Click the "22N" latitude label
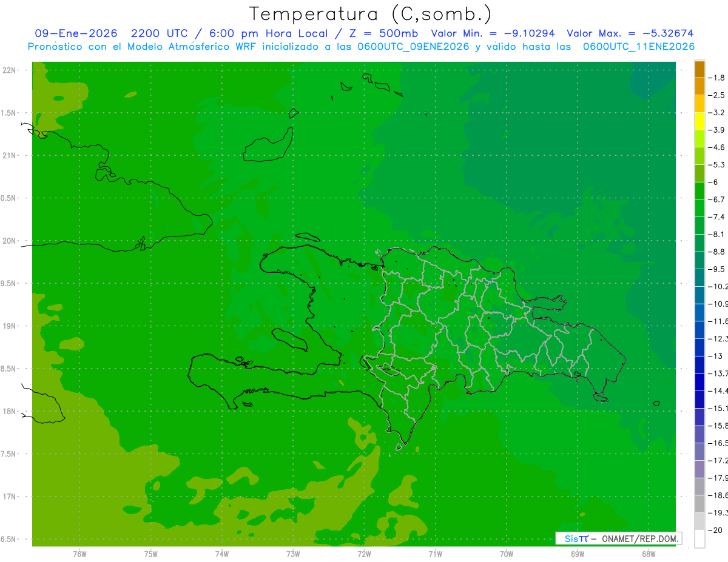 coord(9,70)
